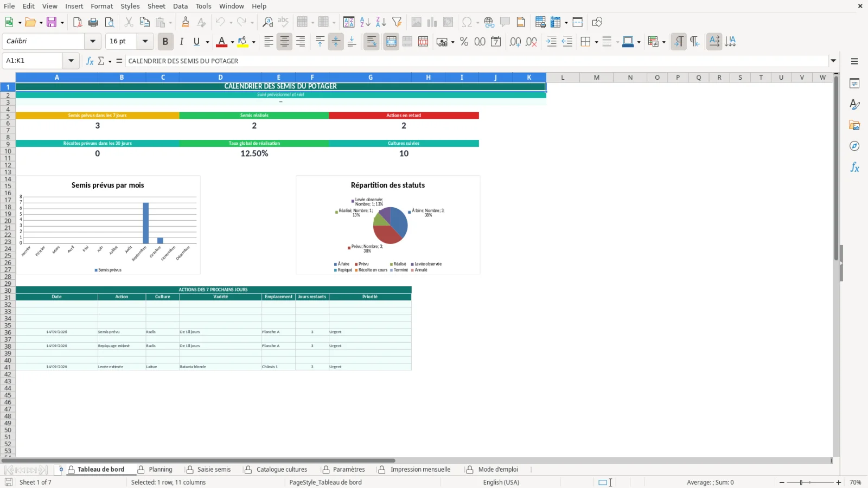Click the AutoFilter funnel icon
Image resolution: width=868 pixels, height=488 pixels.
point(397,22)
